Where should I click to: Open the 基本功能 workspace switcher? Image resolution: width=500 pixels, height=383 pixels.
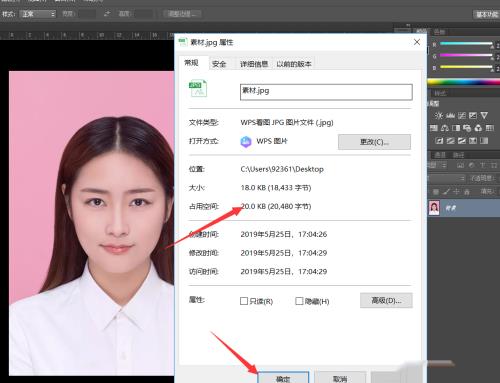click(x=486, y=14)
